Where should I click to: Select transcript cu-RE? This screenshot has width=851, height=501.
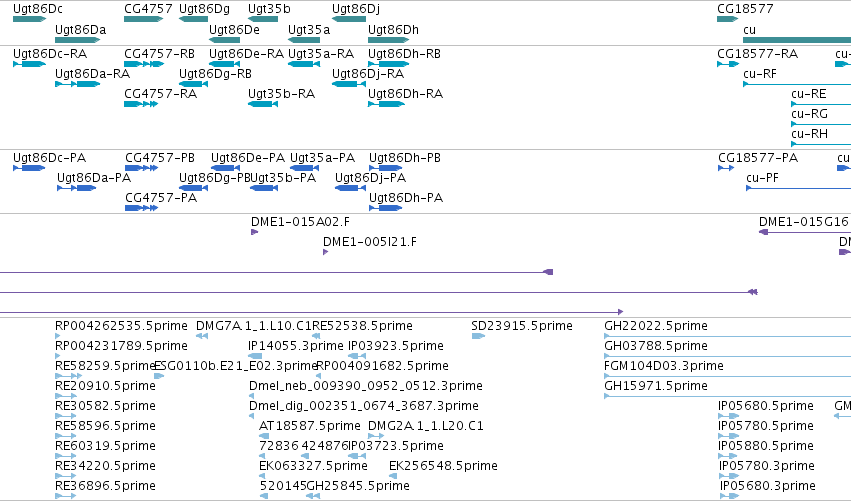coord(821,104)
